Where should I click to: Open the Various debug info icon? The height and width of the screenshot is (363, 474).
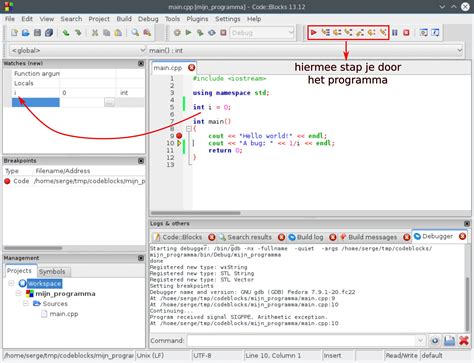click(435, 33)
